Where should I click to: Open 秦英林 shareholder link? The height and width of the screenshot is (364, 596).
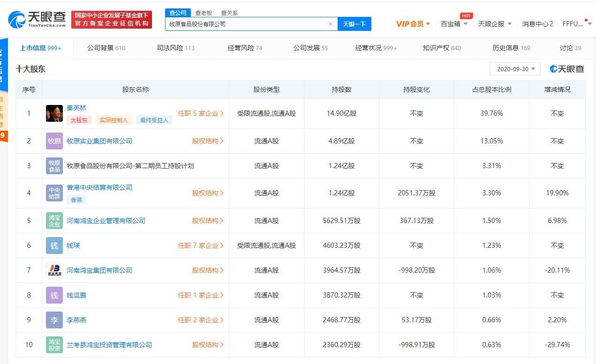tap(76, 108)
